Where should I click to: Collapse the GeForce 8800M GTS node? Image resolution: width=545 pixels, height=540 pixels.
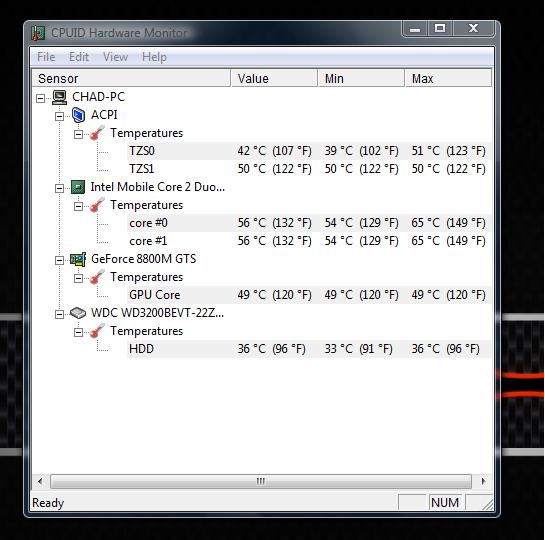click(x=59, y=260)
